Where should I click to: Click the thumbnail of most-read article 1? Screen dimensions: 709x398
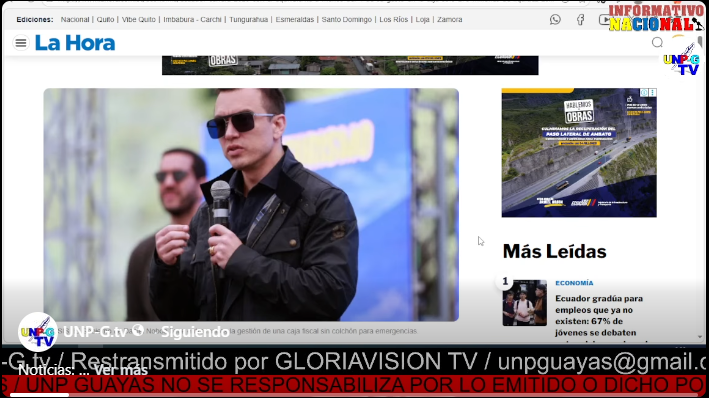pyautogui.click(x=525, y=303)
